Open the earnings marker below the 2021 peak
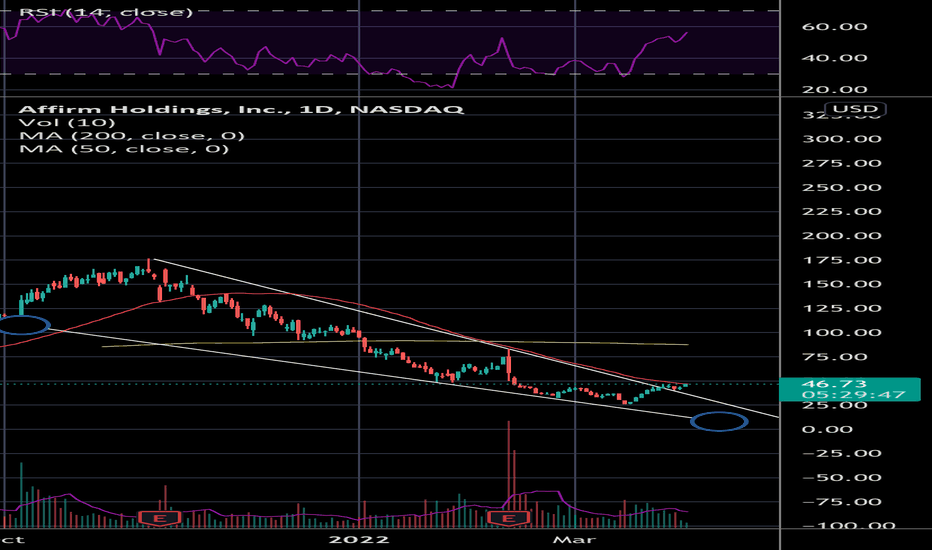 coord(159,518)
